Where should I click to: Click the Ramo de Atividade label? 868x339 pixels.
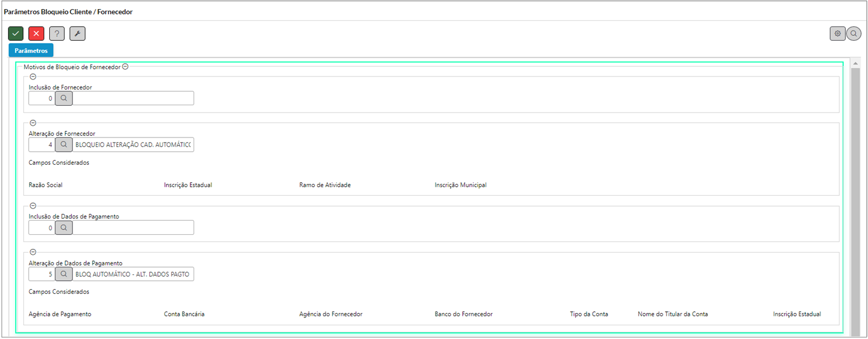(325, 185)
